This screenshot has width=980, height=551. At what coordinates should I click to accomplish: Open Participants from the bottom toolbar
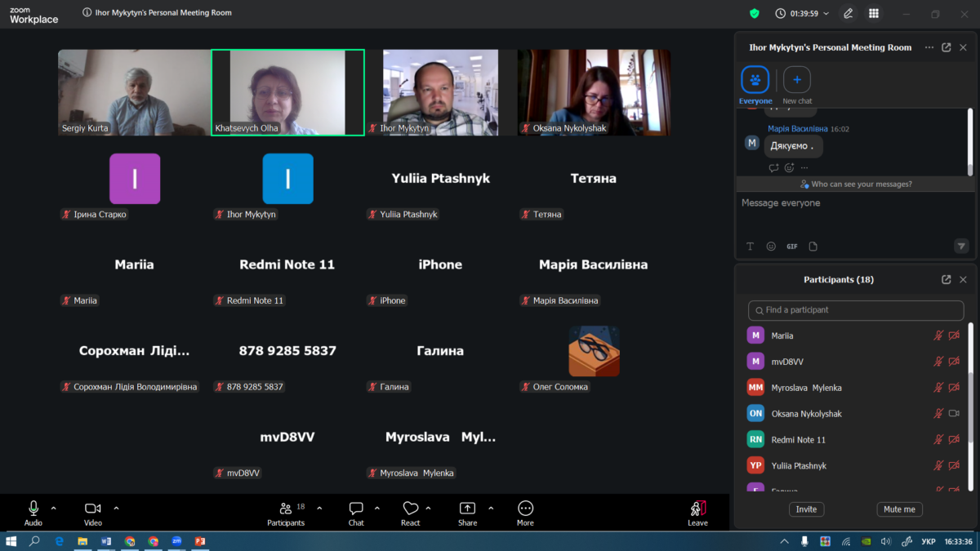[x=286, y=513]
